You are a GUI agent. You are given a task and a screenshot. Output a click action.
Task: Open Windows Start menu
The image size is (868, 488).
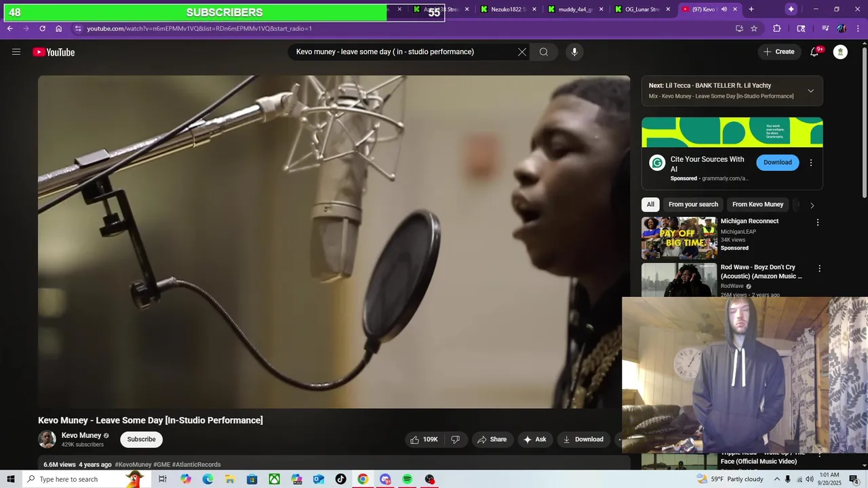[x=10, y=479]
